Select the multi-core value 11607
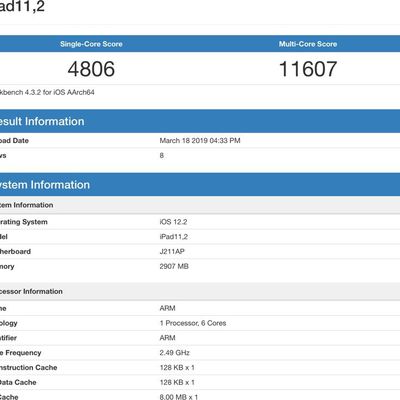This screenshot has width=400, height=400. tap(308, 69)
